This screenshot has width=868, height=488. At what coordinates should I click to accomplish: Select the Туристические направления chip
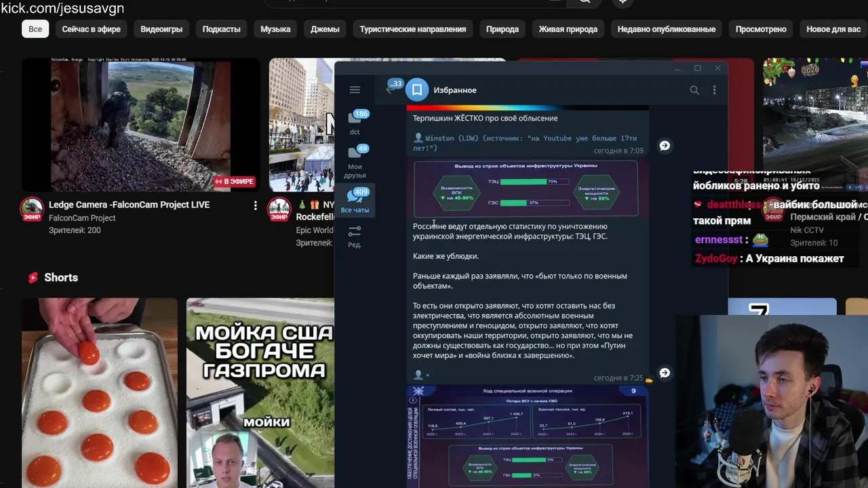pyautogui.click(x=413, y=29)
